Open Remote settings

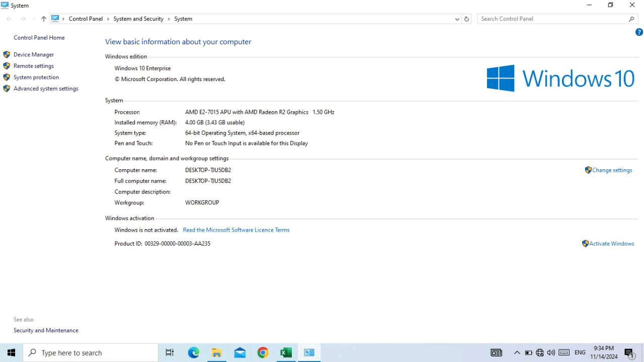point(34,66)
